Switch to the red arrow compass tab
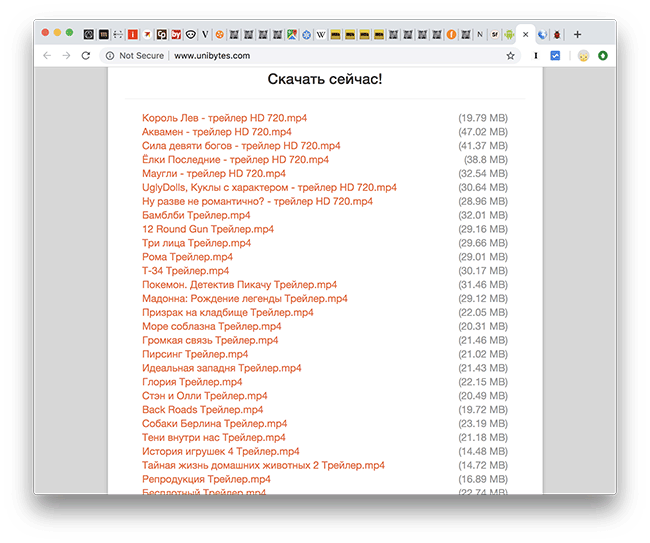Image resolution: width=650 pixels, height=543 pixels. pos(147,34)
